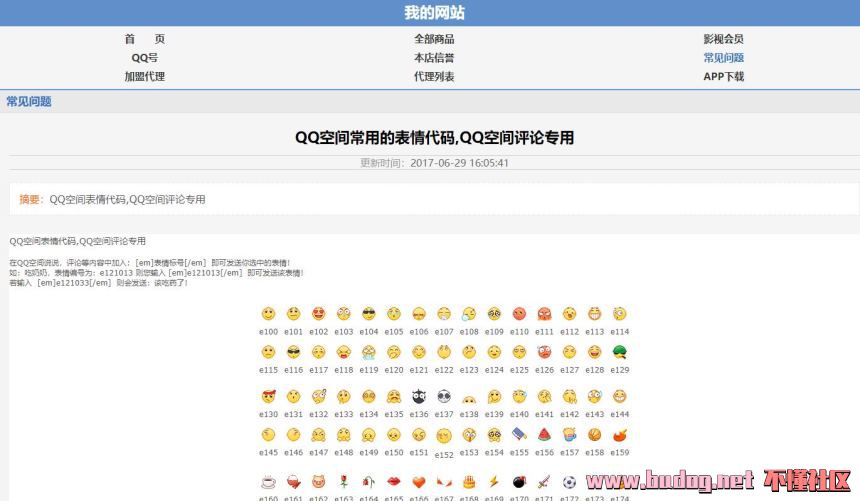Select the birthday cake emoji above e168
This screenshot has width=860, height=501.
tap(469, 482)
